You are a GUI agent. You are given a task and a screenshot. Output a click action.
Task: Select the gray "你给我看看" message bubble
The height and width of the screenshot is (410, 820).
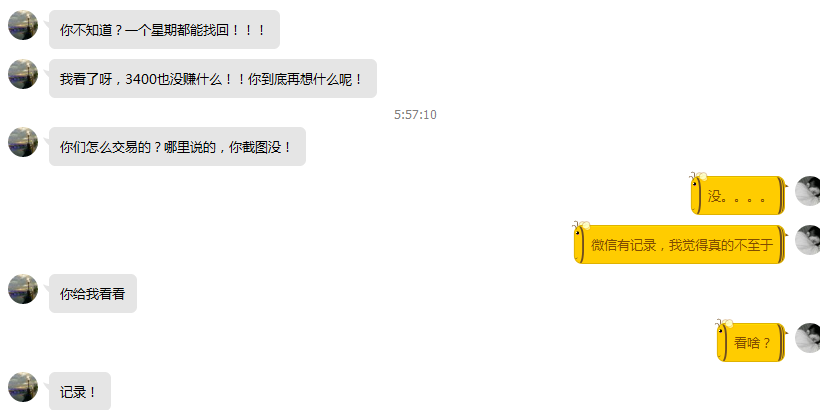point(93,293)
